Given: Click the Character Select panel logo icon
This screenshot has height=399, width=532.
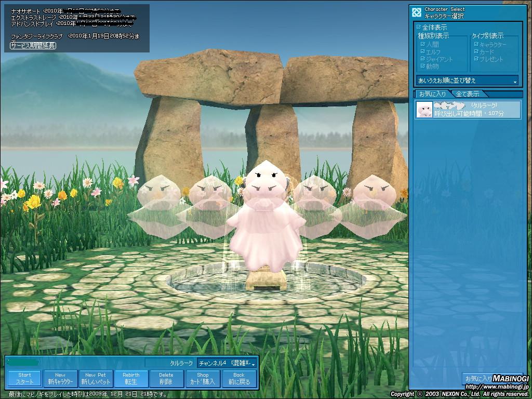Looking at the screenshot, I should pos(417,12).
